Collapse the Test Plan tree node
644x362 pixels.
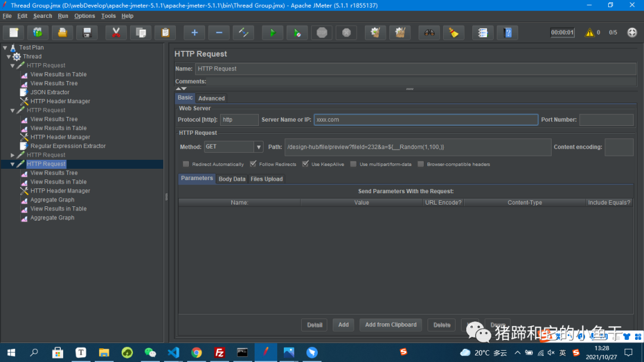click(5, 48)
